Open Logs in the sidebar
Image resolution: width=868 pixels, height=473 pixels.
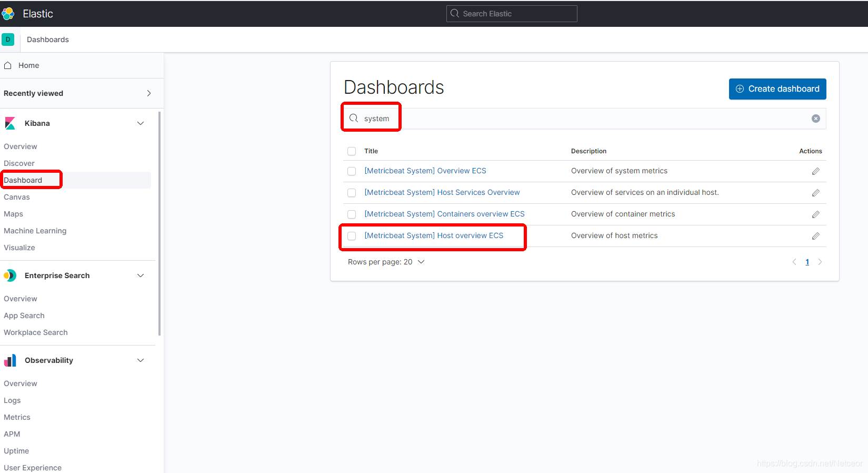(x=12, y=400)
